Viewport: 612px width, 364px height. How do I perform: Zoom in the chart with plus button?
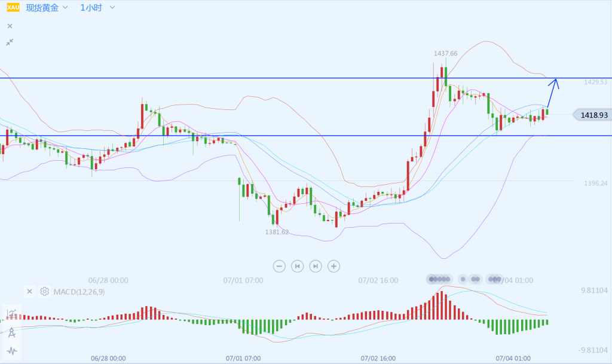[x=334, y=266]
